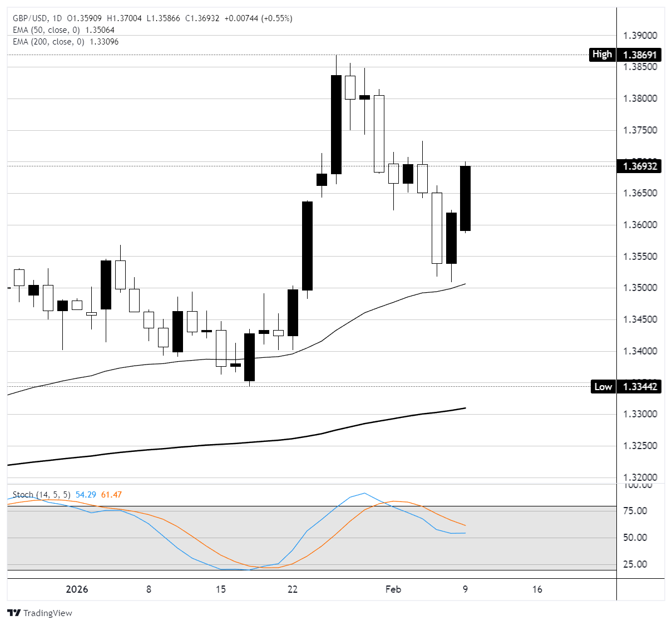672x625 pixels.
Task: Click the 75.00 level on stochastic scale
Action: tap(635, 511)
